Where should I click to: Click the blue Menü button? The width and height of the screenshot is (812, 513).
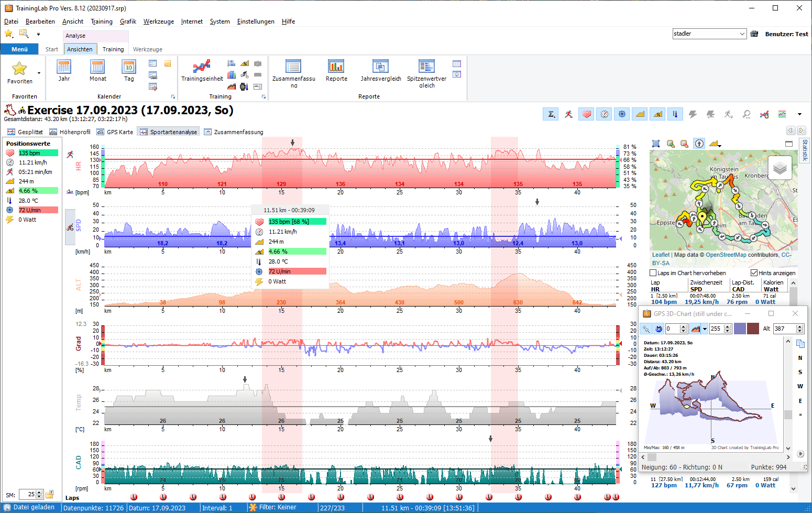point(19,49)
